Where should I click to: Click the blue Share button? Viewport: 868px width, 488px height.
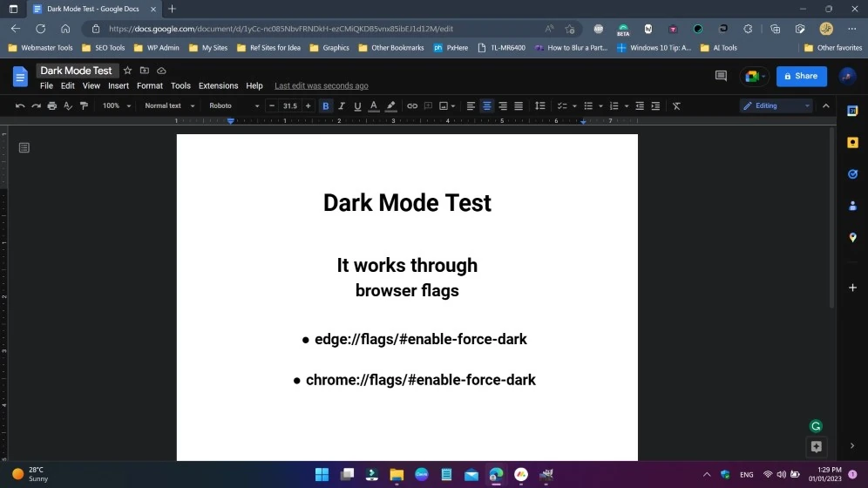click(x=801, y=76)
